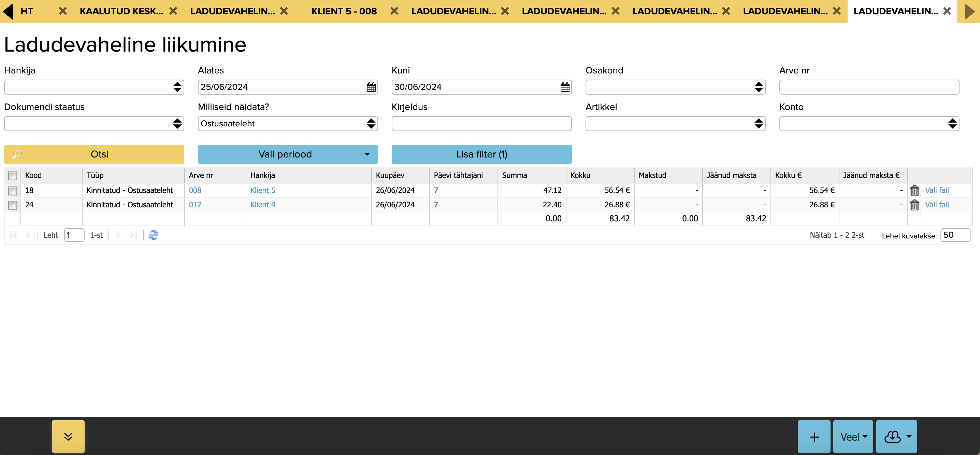Open the Kuni date calendar picker
This screenshot has height=455, width=980.
[565, 87]
